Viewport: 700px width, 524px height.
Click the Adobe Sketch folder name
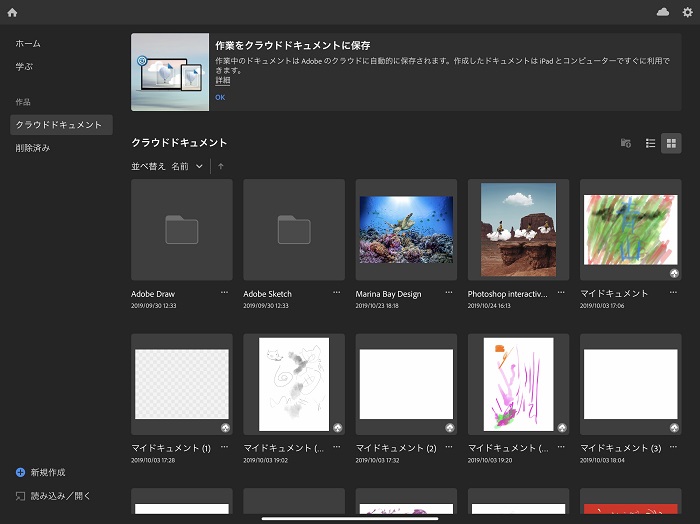point(267,294)
